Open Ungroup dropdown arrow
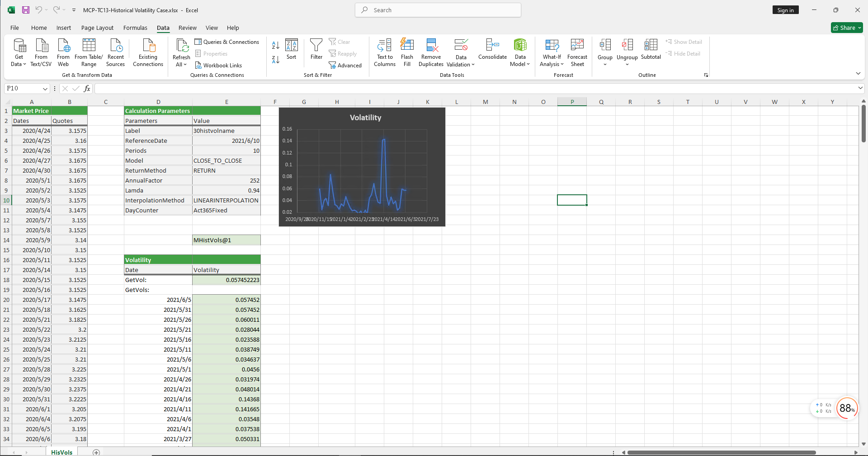 [x=627, y=65]
